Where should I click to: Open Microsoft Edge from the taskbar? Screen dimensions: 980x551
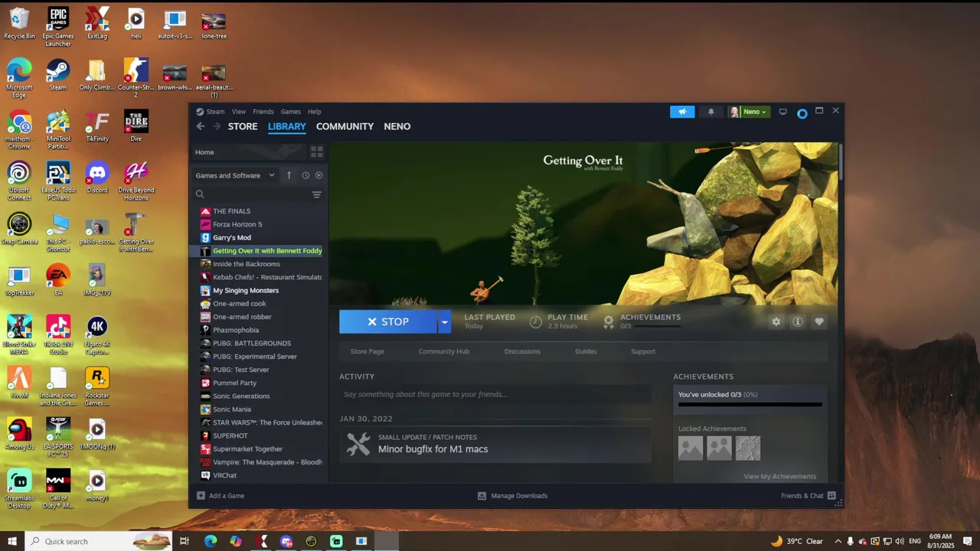click(211, 541)
